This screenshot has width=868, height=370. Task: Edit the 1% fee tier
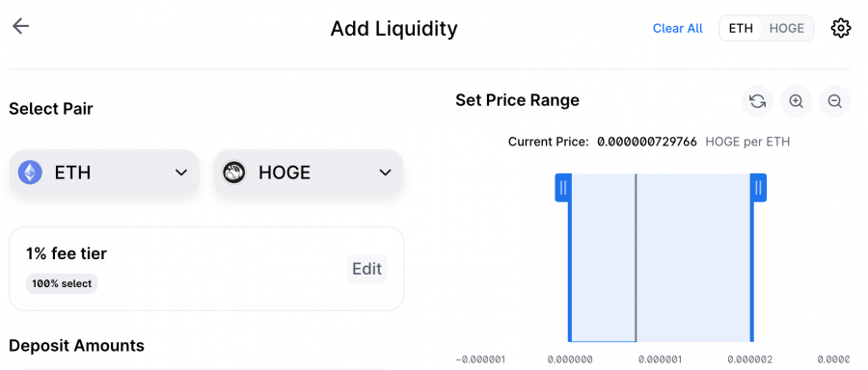point(367,269)
